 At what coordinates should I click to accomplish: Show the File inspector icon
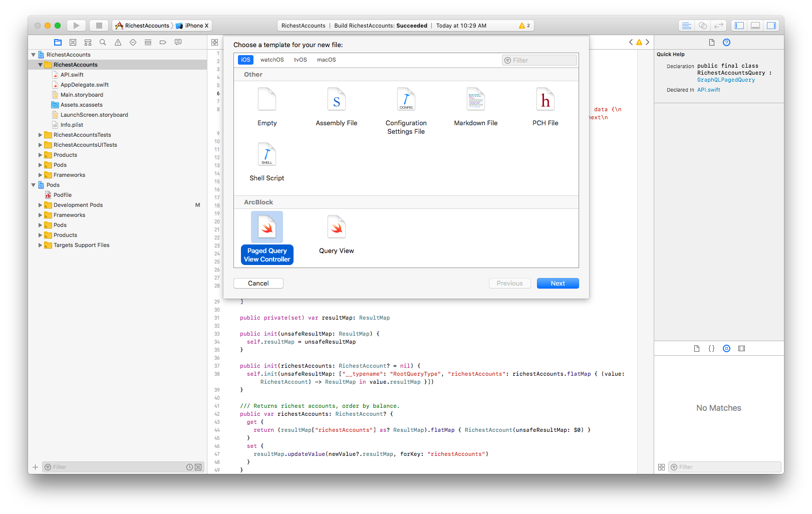click(712, 43)
